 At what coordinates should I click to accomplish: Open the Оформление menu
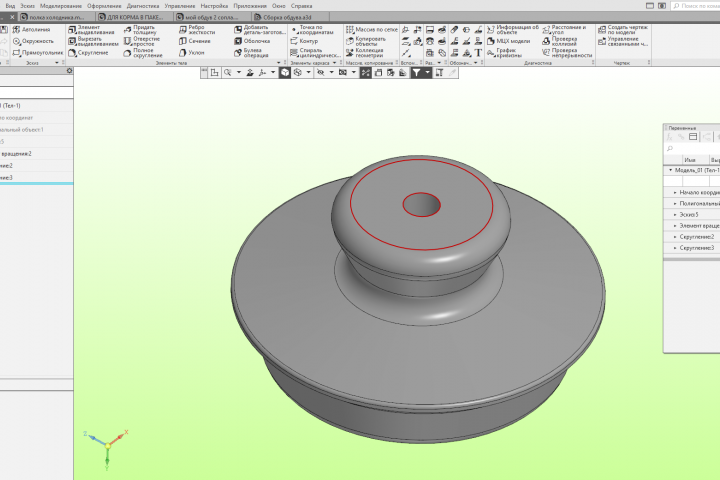[x=104, y=6]
